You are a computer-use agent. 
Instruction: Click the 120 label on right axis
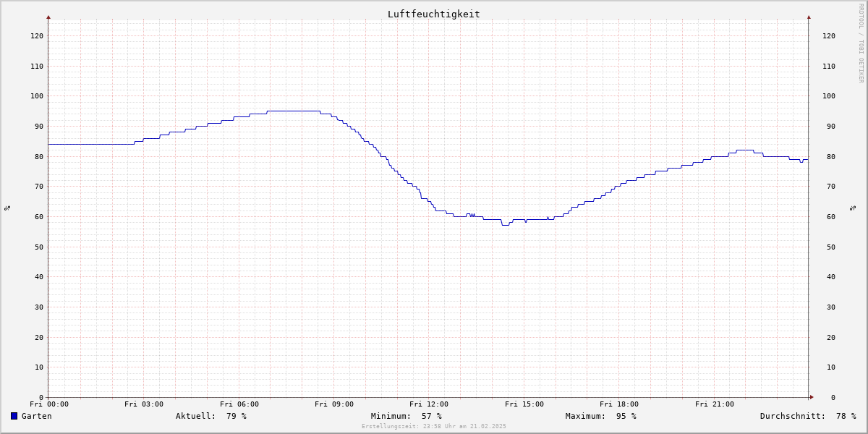click(829, 35)
